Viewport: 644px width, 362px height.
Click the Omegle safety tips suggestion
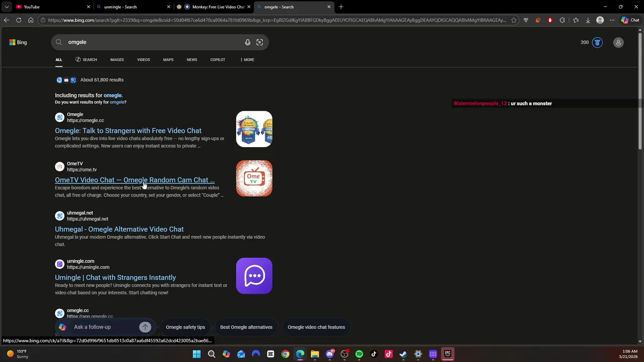[x=185, y=327]
